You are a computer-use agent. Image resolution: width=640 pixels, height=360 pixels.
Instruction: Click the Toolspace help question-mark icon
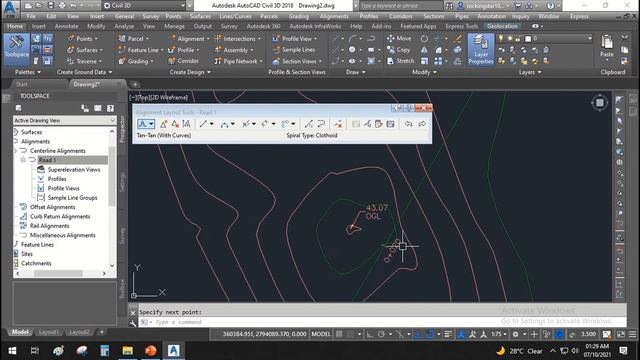(110, 108)
